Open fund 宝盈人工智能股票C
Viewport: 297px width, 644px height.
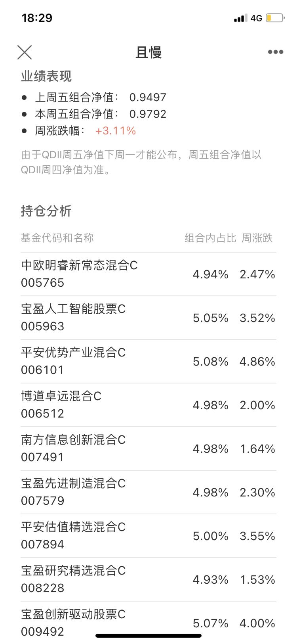click(x=73, y=317)
